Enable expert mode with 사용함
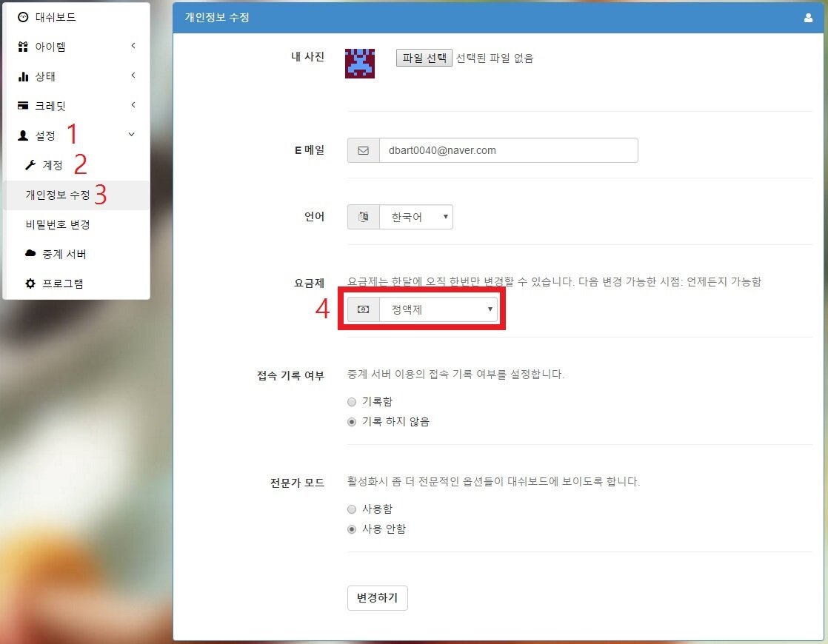This screenshot has width=828, height=644. tap(352, 509)
